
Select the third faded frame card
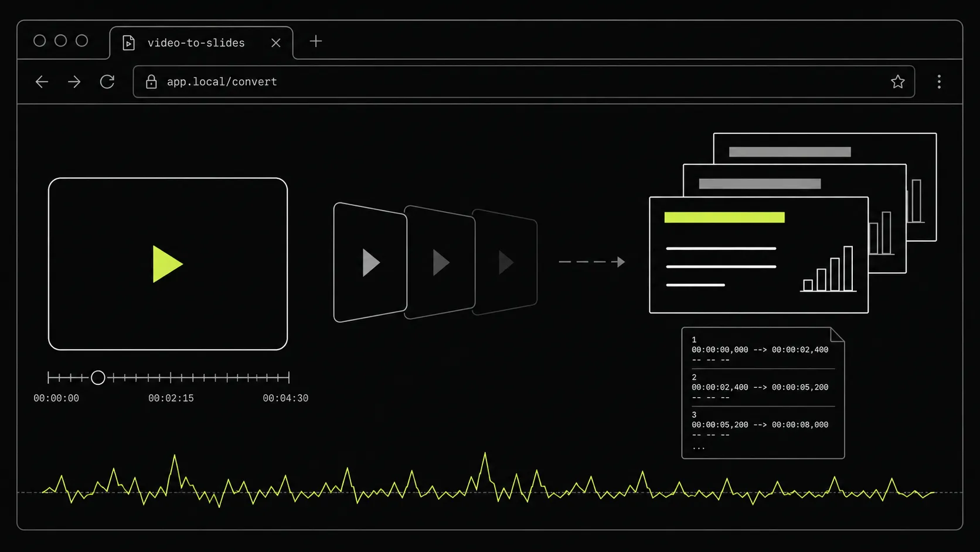tap(506, 262)
